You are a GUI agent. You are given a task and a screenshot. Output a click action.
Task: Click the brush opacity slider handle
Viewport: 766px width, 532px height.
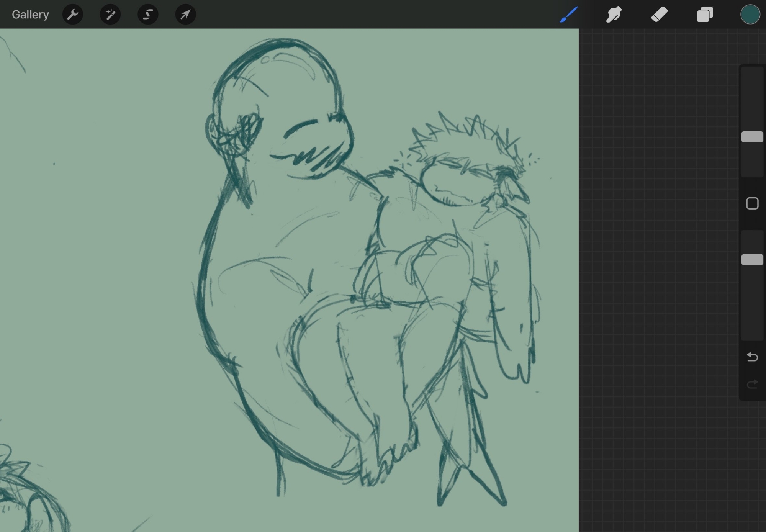point(752,260)
